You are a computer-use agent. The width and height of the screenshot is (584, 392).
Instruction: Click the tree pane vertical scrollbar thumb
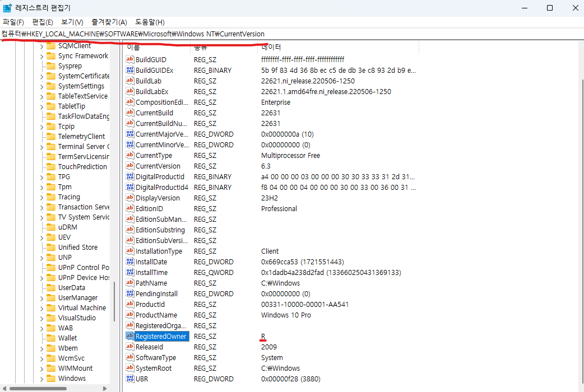[x=114, y=301]
